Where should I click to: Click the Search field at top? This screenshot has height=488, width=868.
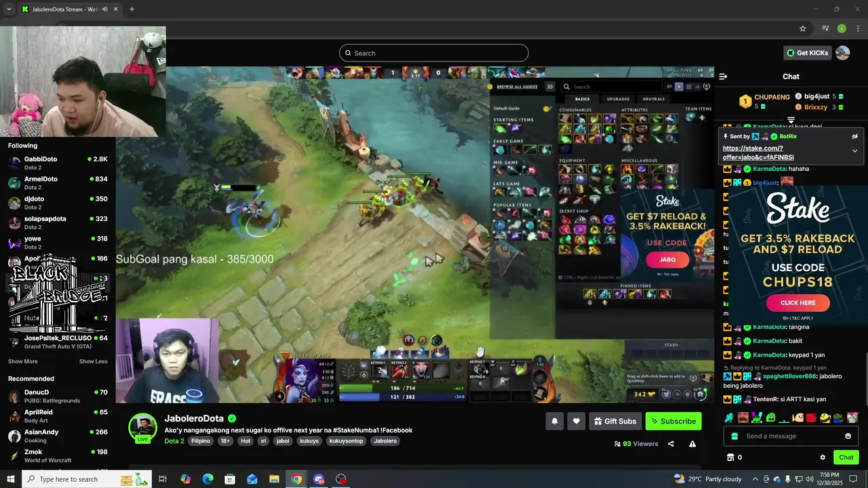coord(434,53)
